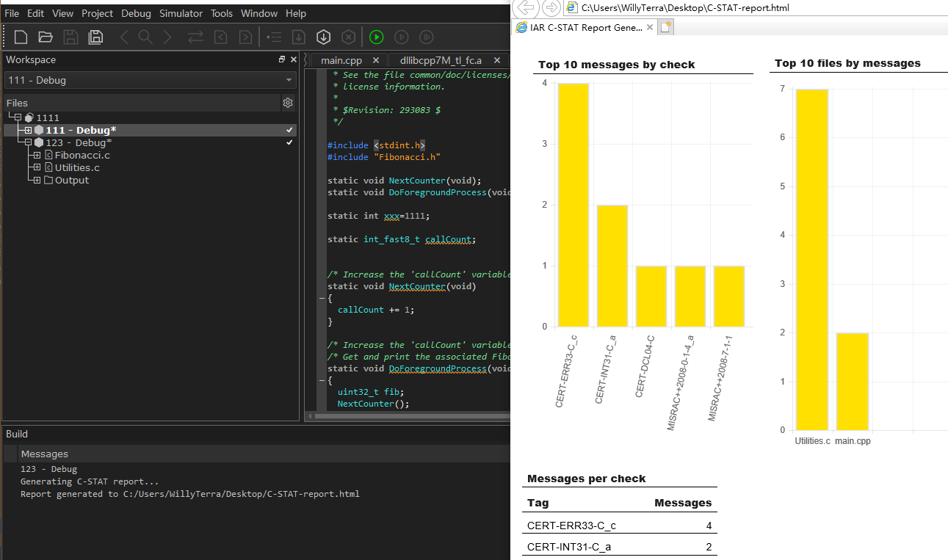Create a new document from the toolbar

tap(21, 37)
